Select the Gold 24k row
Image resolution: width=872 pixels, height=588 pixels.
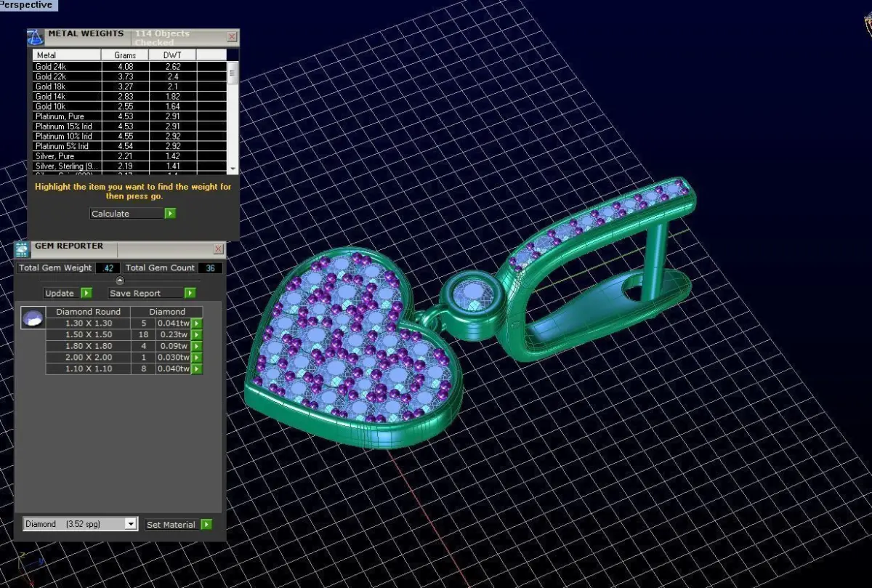pos(130,66)
